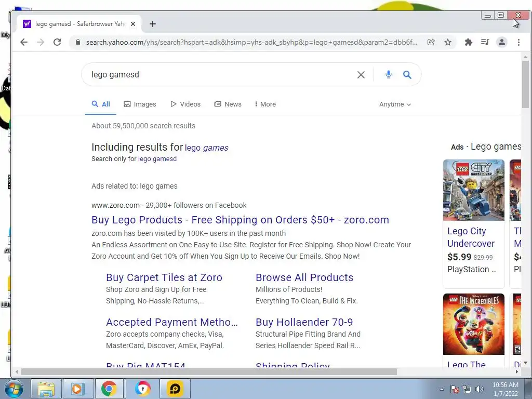Open Buy Carpet Tiles at Zoro
The image size is (532, 399).
(164, 277)
